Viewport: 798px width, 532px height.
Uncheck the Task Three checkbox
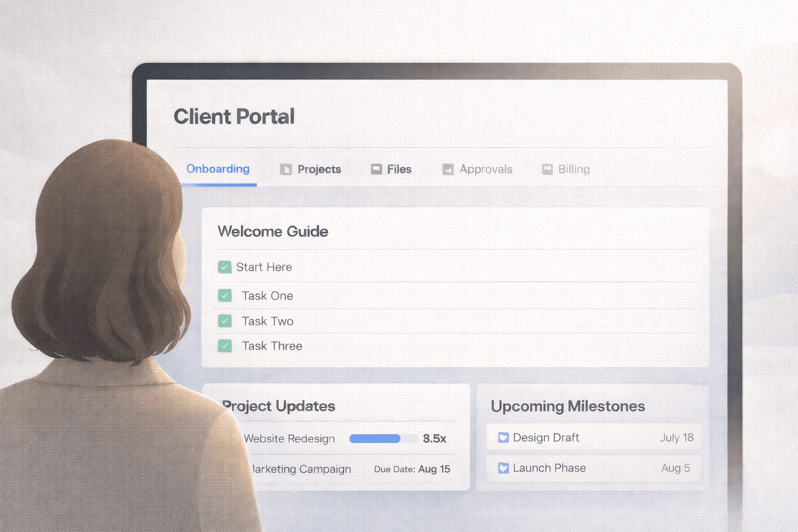pyautogui.click(x=224, y=345)
